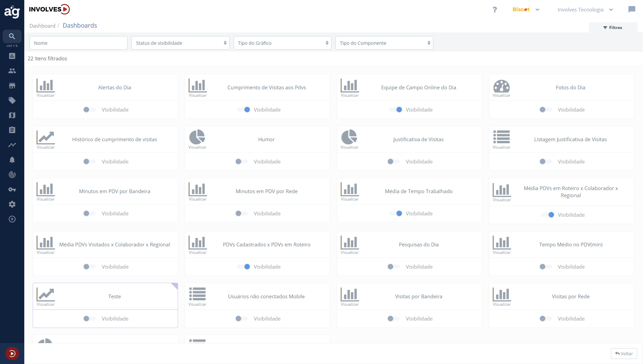Enable visibility for Usuários não conectados Mobile
Screen dimensions: 643x364
click(241, 319)
